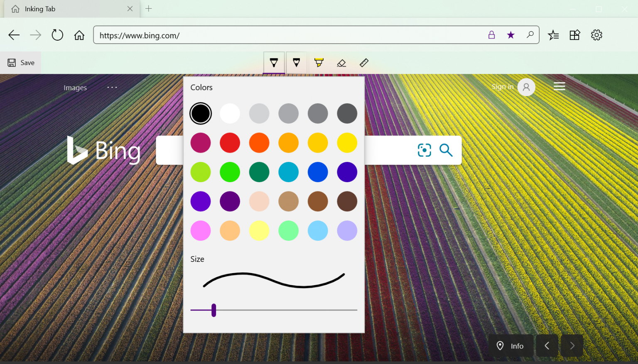Click the pen size slider handle

tap(213, 310)
